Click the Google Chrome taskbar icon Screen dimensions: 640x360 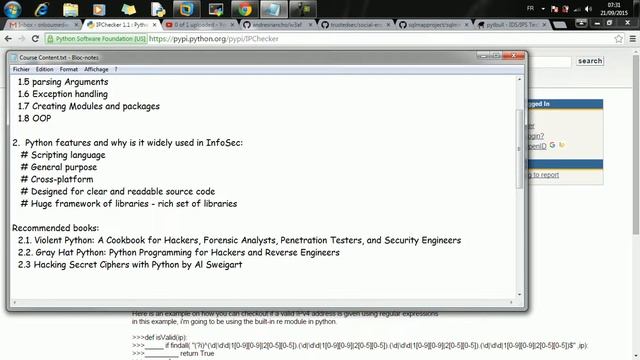tap(245, 9)
